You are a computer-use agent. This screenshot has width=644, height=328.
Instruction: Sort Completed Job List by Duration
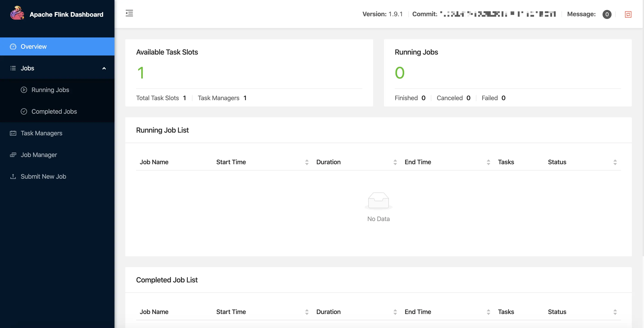tap(395, 312)
